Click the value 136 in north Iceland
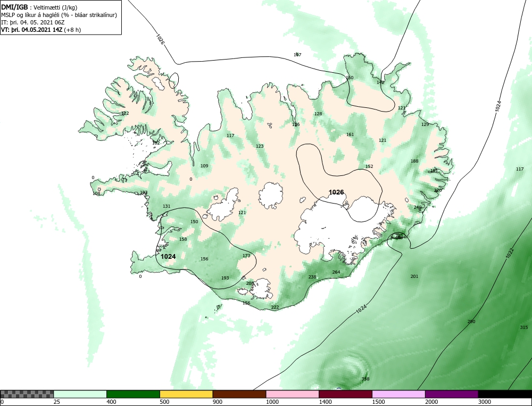Viewport: 532px width, 406px height. pos(296,124)
